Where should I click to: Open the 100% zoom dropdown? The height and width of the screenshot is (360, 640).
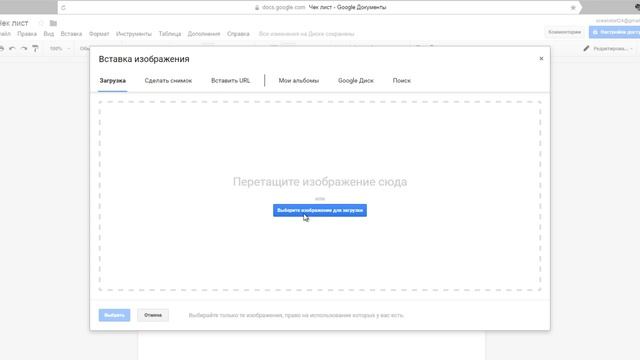click(60, 49)
